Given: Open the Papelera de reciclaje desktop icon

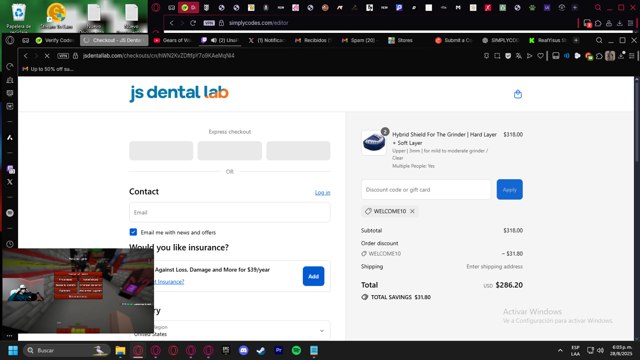Looking at the screenshot, I should 18,16.
